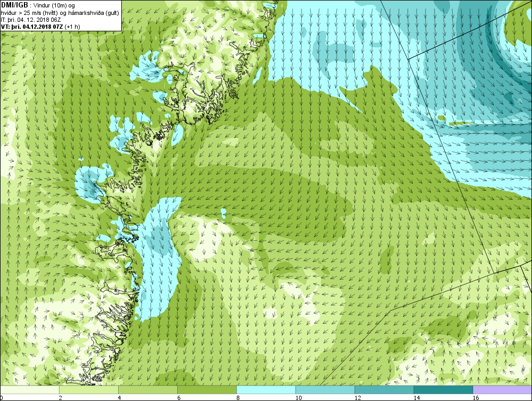This screenshot has height=401, width=532.
Task: Click the legend scale label '6'
Action: coord(178,398)
